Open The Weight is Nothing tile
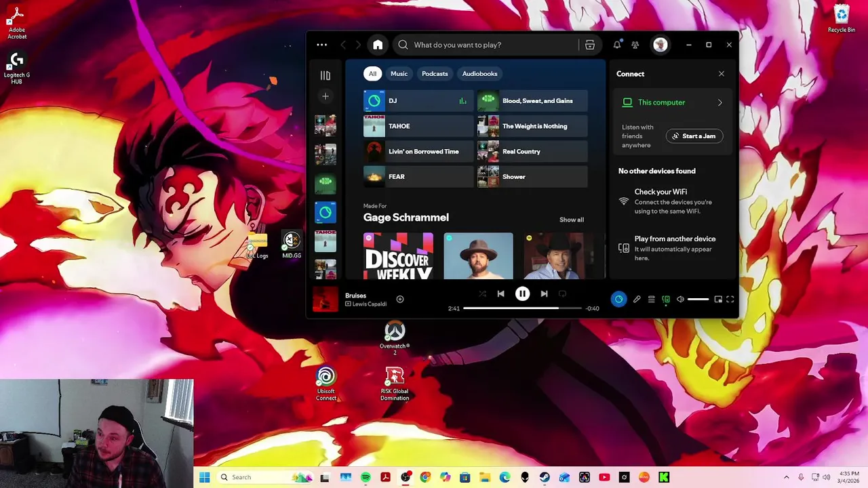This screenshot has width=868, height=488. pos(532,126)
